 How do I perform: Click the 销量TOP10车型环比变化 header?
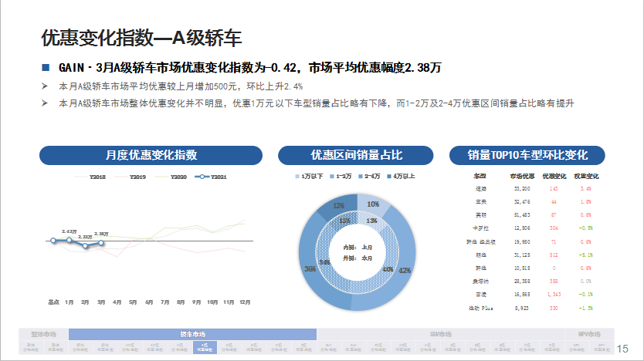click(528, 155)
